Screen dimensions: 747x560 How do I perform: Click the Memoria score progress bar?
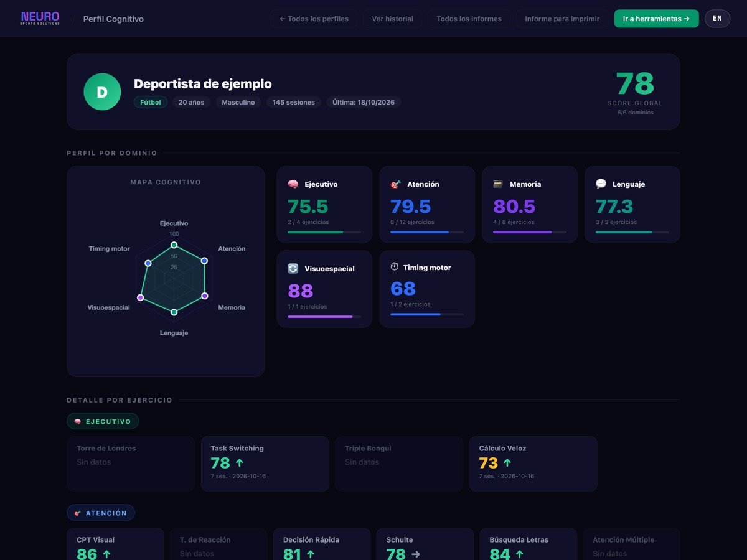pyautogui.click(x=530, y=232)
